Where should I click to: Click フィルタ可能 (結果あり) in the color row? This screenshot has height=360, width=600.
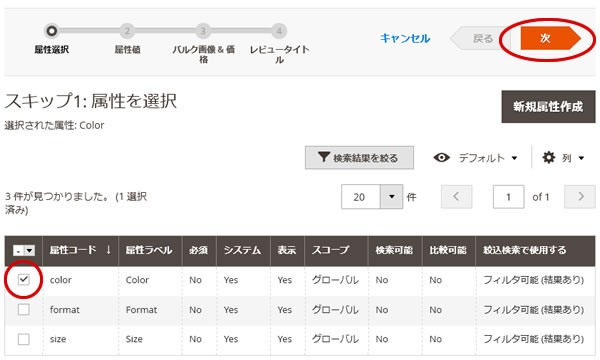[x=533, y=280]
